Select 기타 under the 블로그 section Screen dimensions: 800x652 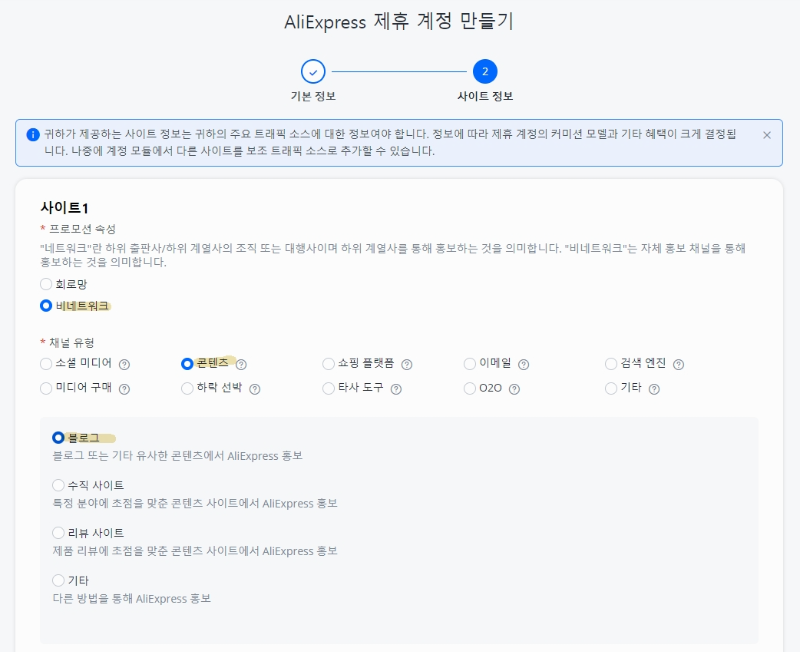(x=57, y=581)
